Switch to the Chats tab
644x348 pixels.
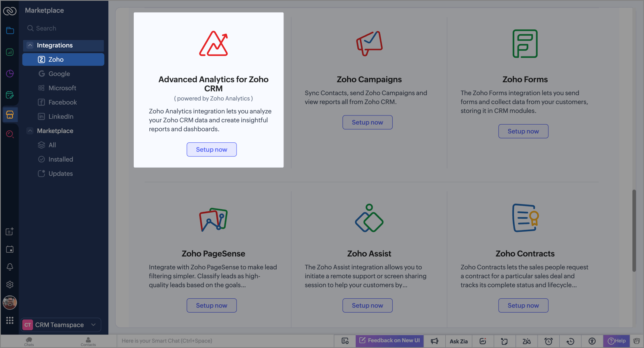[x=29, y=341]
